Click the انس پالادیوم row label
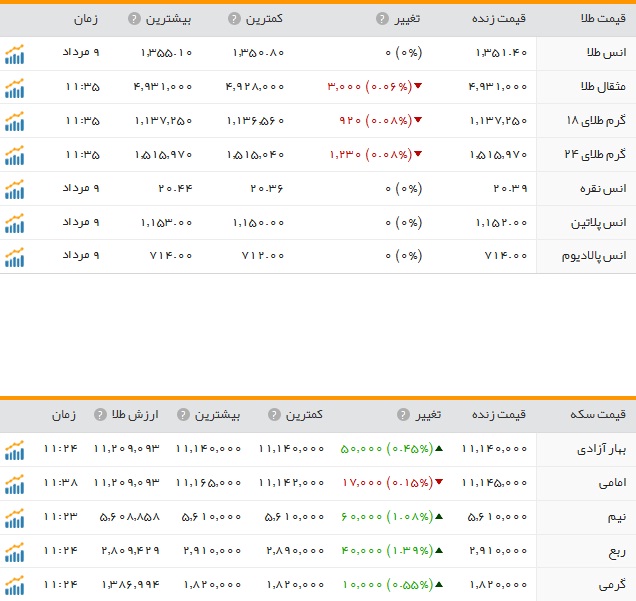 [x=594, y=256]
